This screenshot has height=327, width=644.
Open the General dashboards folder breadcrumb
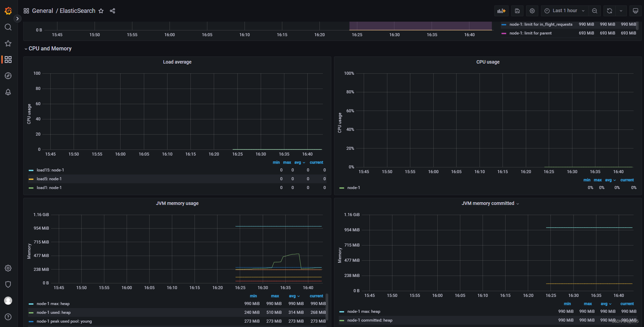43,10
